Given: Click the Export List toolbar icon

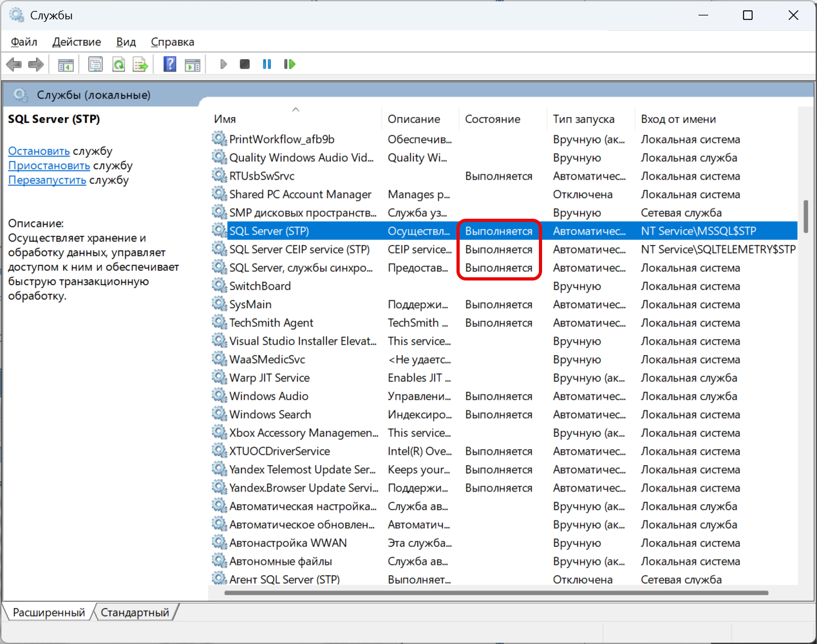Looking at the screenshot, I should (x=140, y=64).
